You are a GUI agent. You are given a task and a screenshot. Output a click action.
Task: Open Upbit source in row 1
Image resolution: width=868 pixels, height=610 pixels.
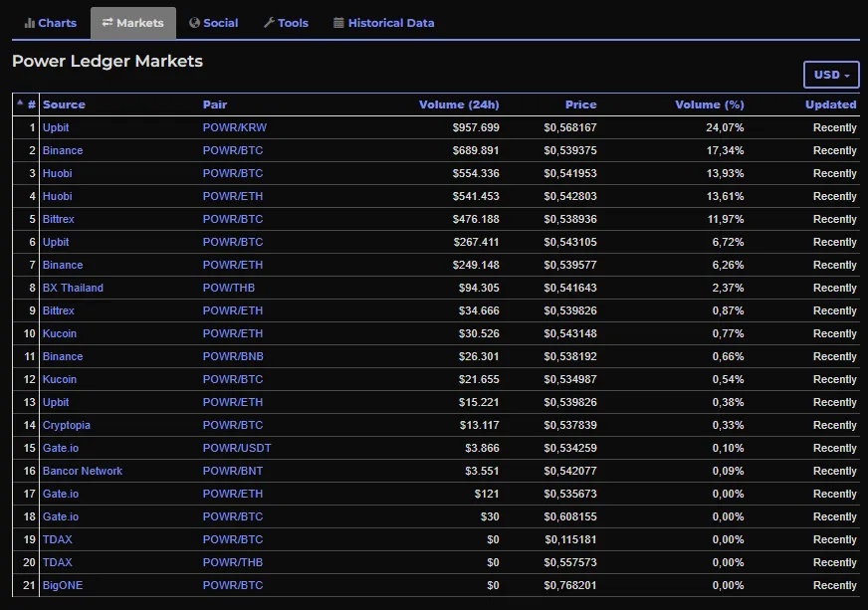click(x=56, y=127)
